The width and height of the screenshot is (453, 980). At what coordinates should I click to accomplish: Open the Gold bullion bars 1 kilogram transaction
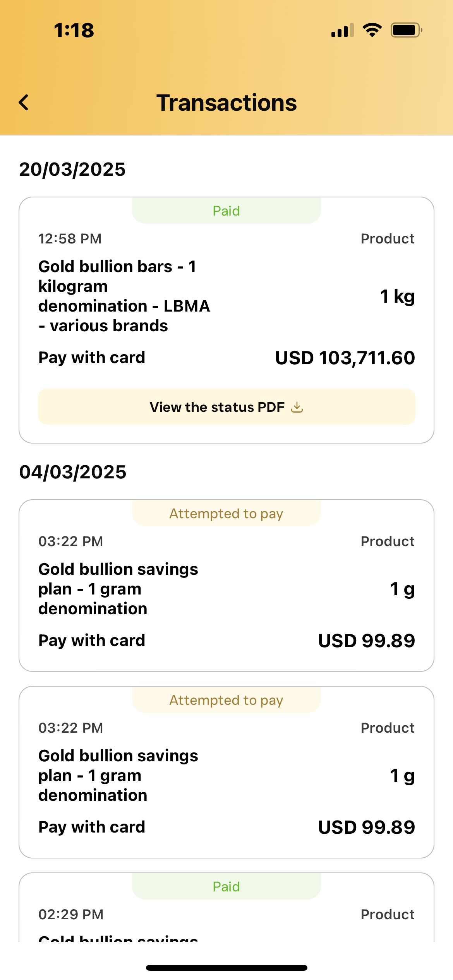pyautogui.click(x=226, y=320)
